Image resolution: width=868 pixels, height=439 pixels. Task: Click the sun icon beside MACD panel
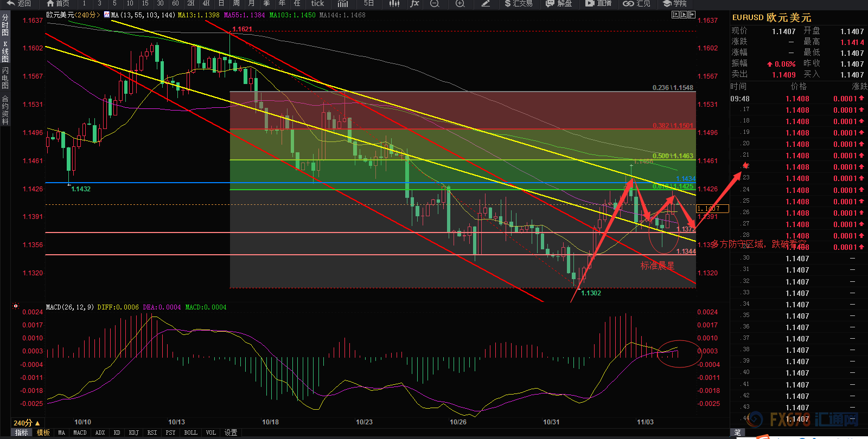(x=16, y=306)
